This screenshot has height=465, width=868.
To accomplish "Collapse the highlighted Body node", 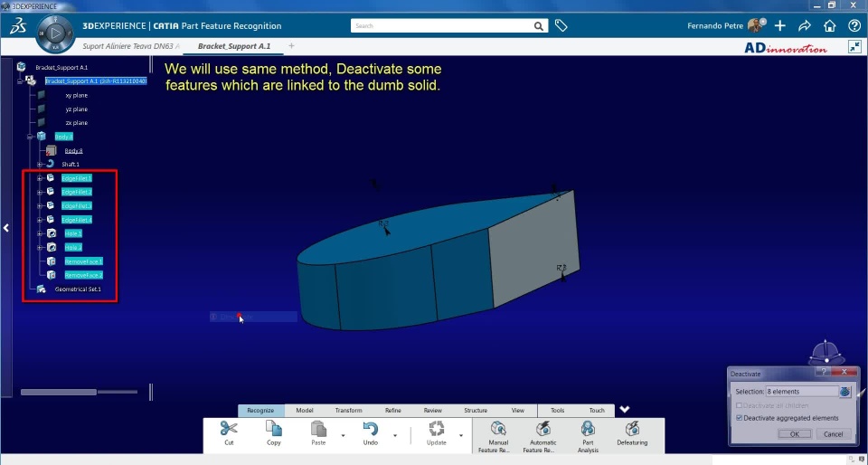I will point(30,137).
